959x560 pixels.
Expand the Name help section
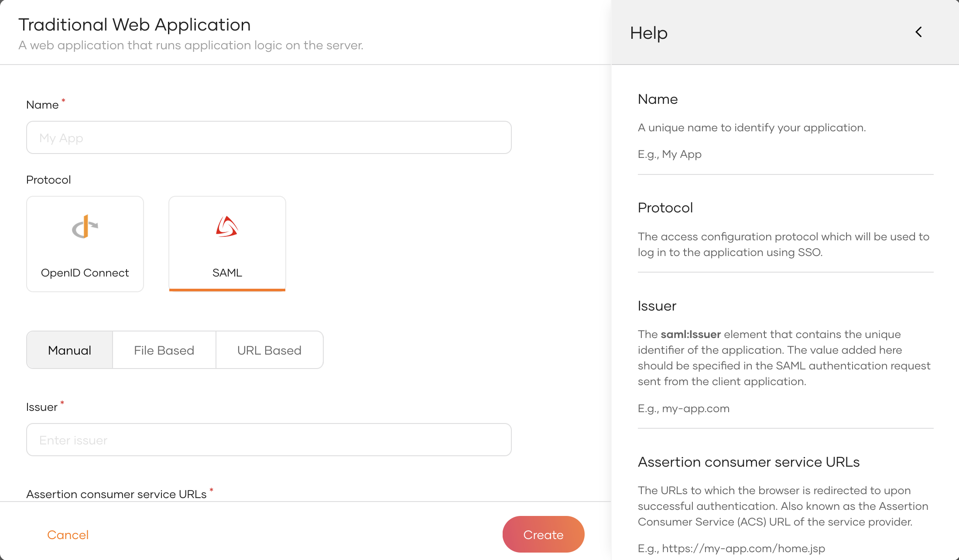click(658, 99)
